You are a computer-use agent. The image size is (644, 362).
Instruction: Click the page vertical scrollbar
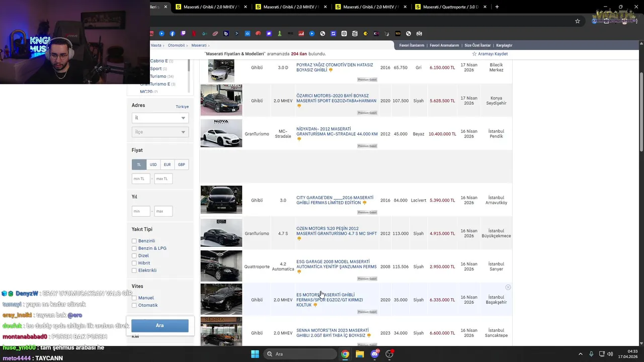point(641,111)
